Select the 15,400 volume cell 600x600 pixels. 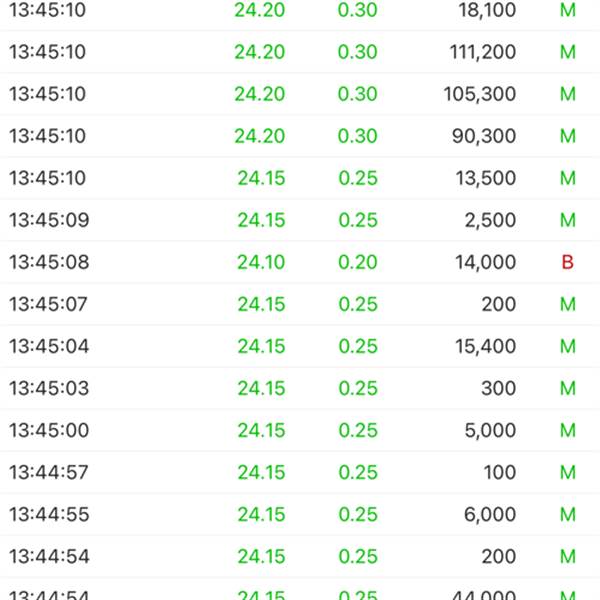point(485,346)
